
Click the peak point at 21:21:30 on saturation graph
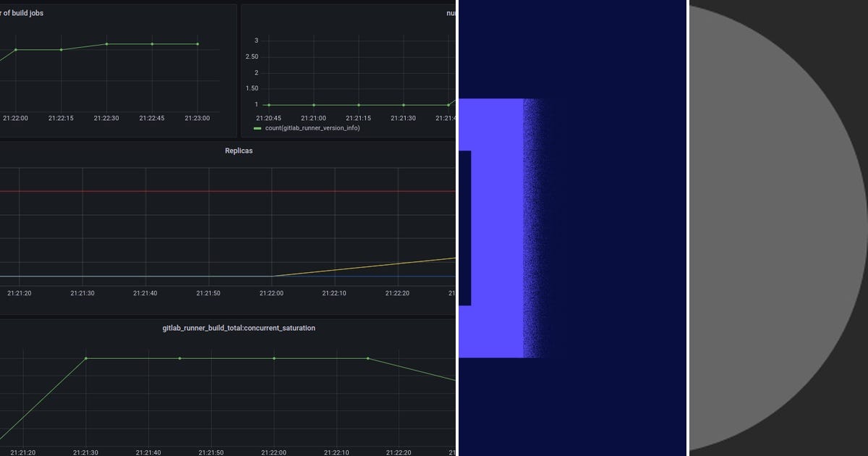87,357
